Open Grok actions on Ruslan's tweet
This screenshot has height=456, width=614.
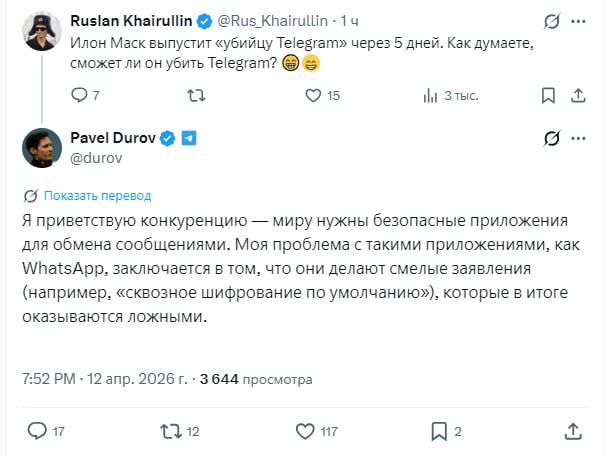click(550, 21)
